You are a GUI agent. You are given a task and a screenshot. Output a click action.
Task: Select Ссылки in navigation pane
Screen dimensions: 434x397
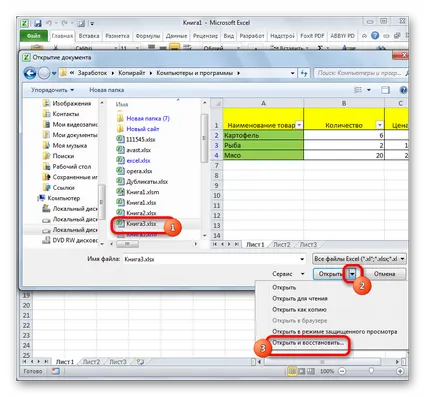[59, 188]
